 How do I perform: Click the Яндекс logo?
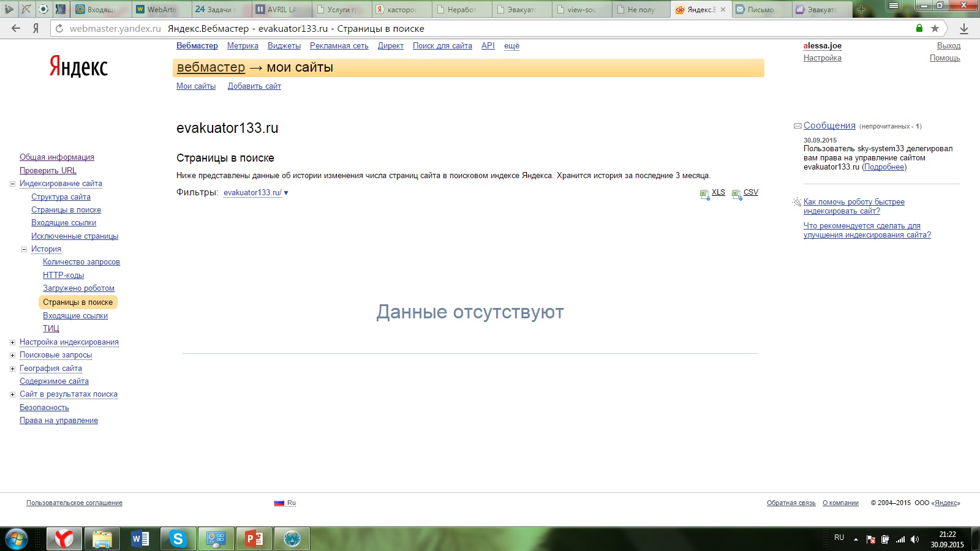(78, 66)
